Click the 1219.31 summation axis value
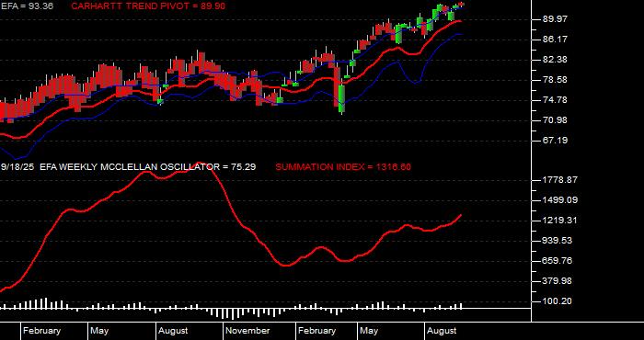 click(x=560, y=221)
